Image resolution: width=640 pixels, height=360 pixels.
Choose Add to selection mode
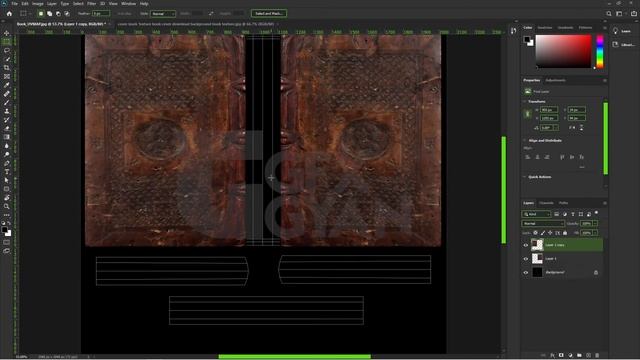click(49, 13)
